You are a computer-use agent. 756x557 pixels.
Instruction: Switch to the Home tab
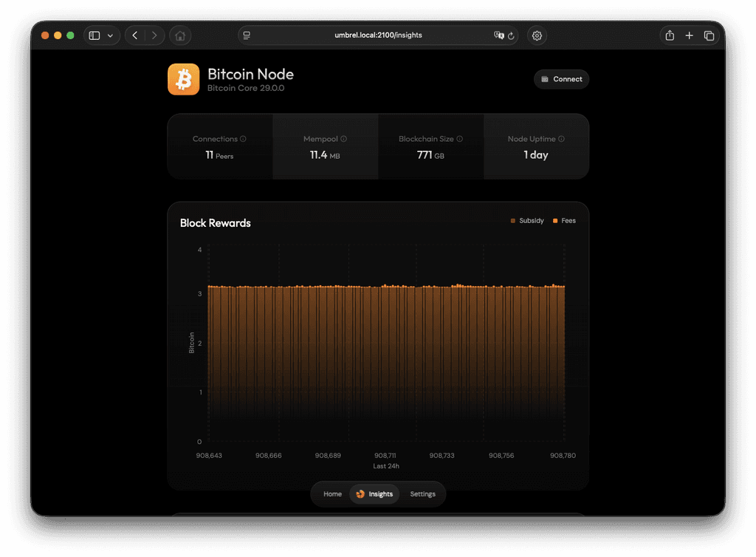click(332, 494)
